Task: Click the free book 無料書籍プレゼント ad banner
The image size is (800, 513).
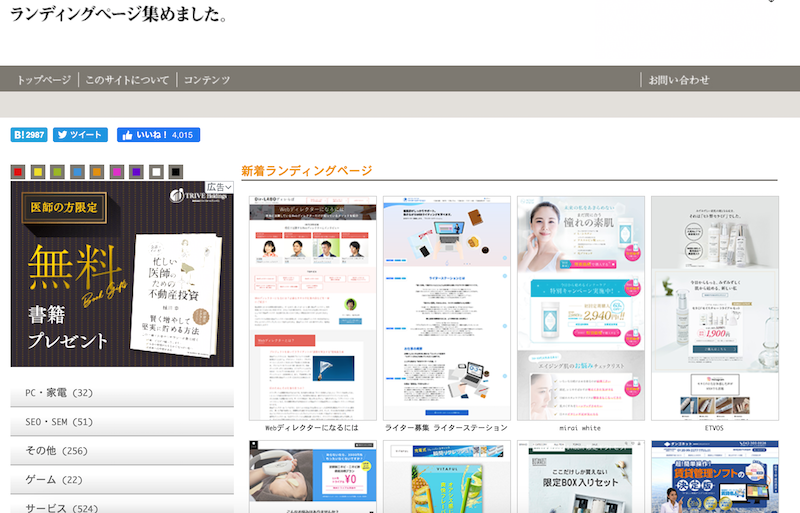Action: [x=122, y=280]
